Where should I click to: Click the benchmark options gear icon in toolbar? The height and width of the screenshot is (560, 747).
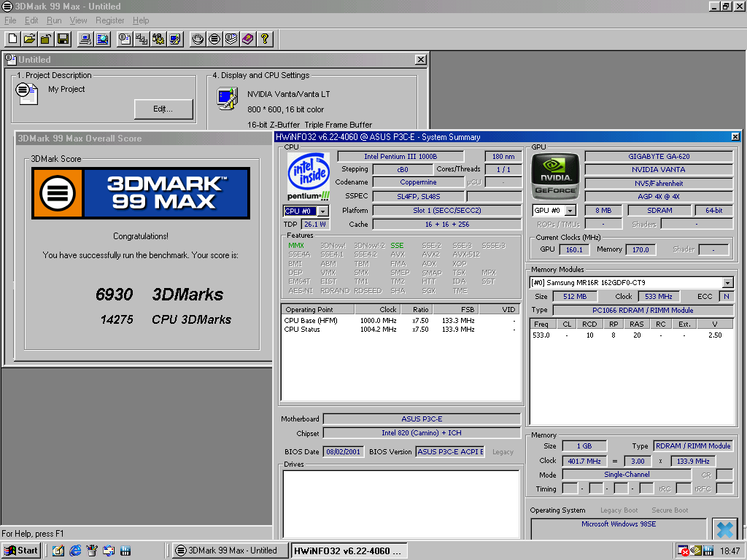click(158, 39)
